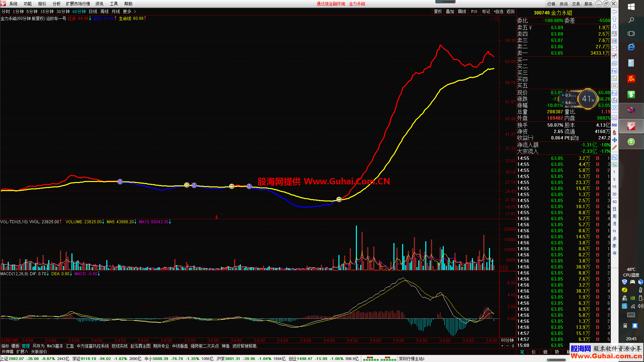Screen dimensions: 644x362
Task: Open green dollar sign taskbar app
Action: click(x=631, y=95)
